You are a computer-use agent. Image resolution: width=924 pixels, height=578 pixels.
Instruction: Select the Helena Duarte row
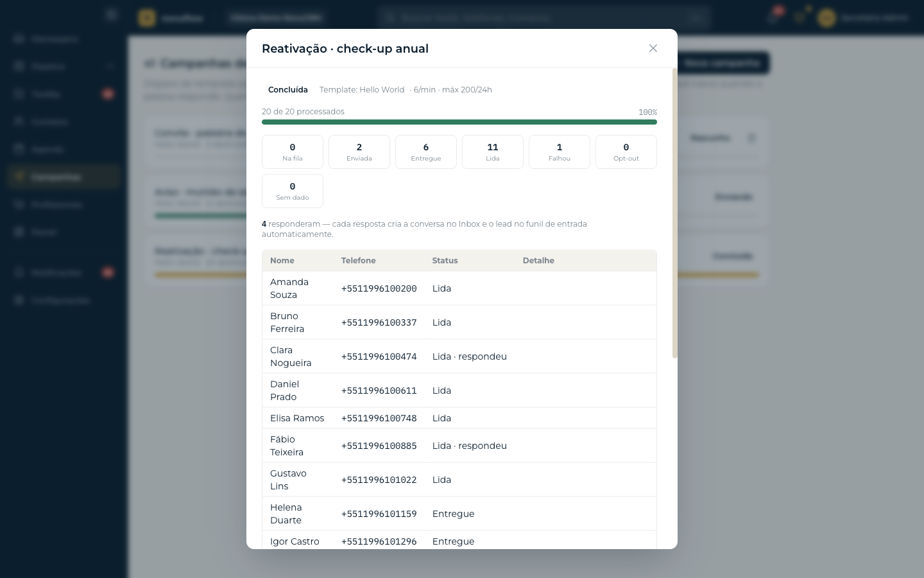459,514
